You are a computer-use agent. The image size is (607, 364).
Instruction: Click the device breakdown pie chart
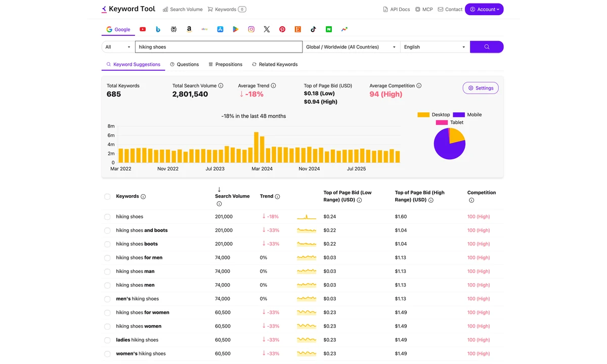[x=450, y=144]
